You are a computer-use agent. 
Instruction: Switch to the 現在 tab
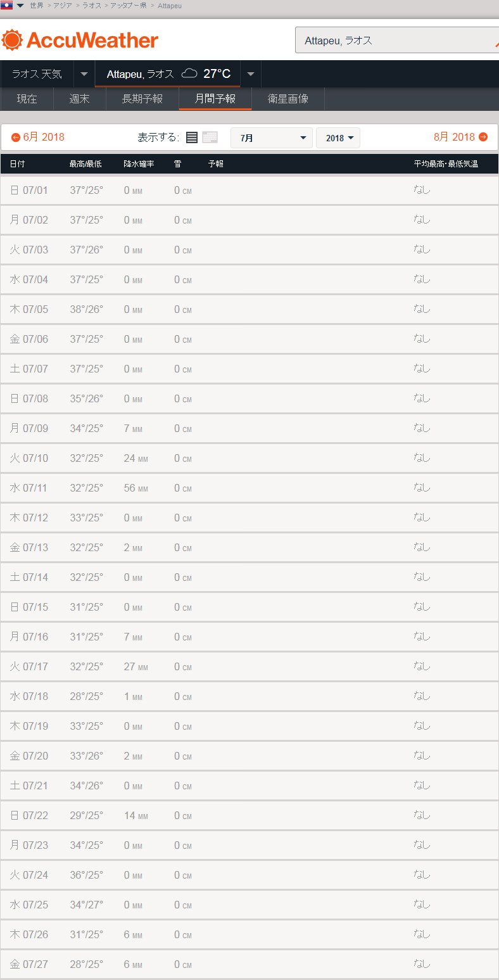(x=27, y=99)
